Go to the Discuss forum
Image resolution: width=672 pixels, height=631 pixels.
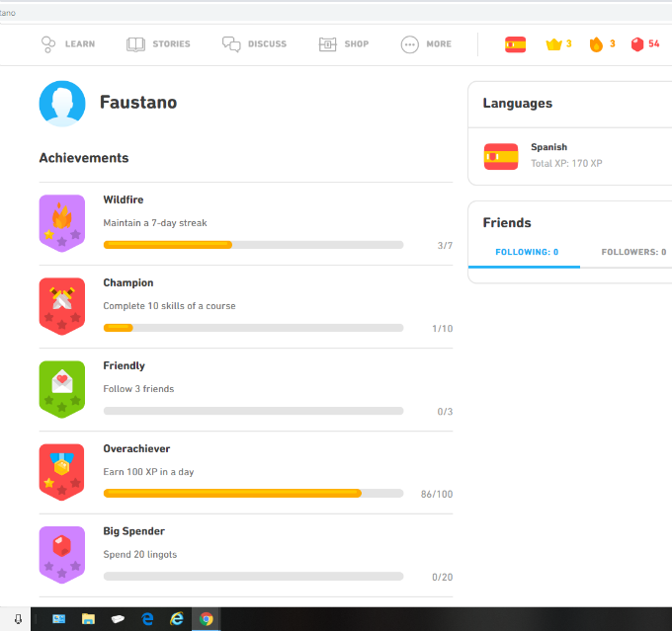(x=254, y=44)
